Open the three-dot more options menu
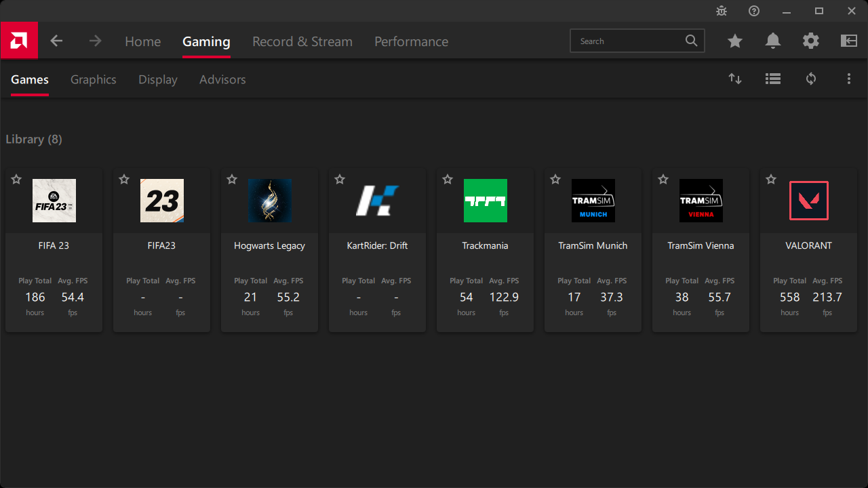Image resolution: width=868 pixels, height=488 pixels. 849,79
